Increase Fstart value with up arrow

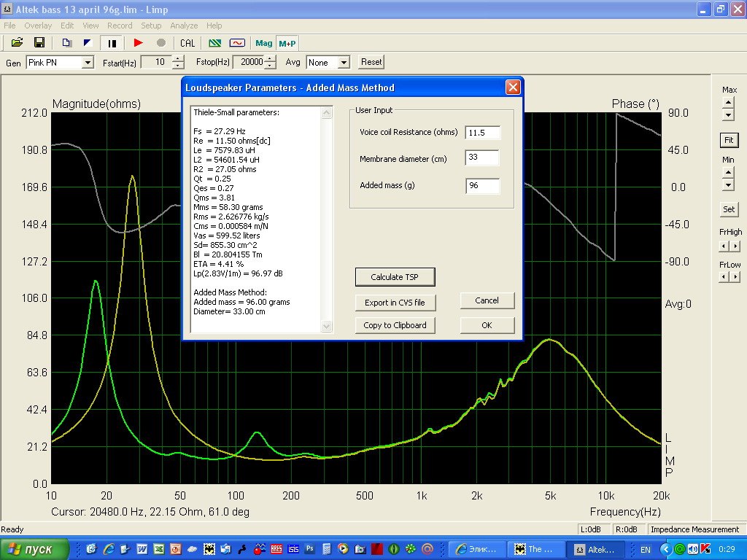click(178, 59)
